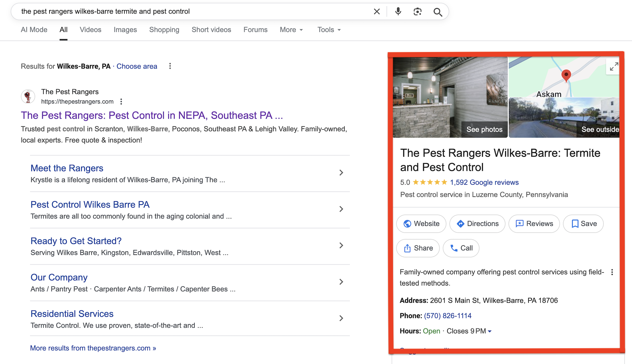Viewport: 632px width, 364px height.
Task: Open three-dot options beside the business description
Action: 612,272
